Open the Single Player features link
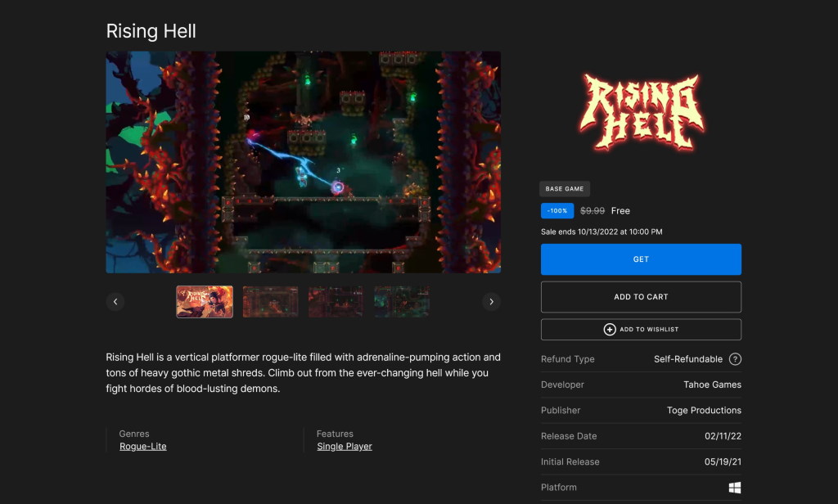838x504 pixels. coord(345,446)
